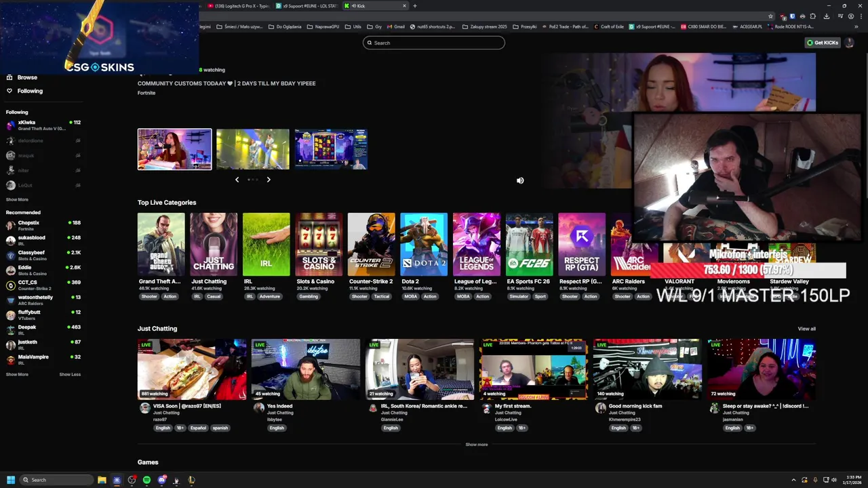Open the Browse sidebar icon
868x488 pixels.
point(9,77)
